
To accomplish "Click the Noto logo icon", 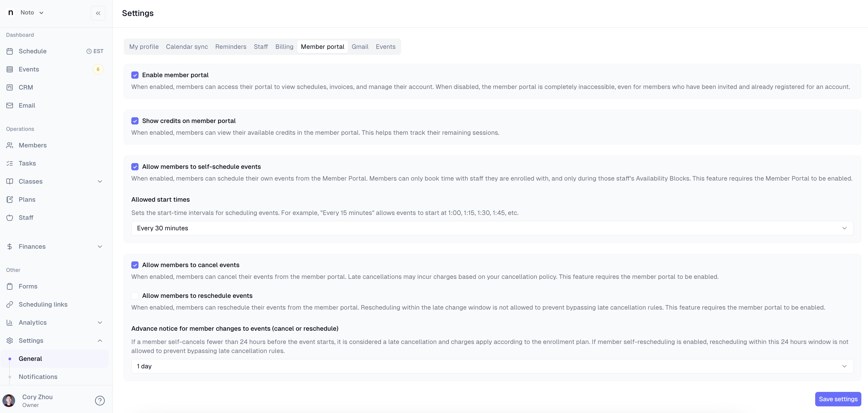I will 11,12.
